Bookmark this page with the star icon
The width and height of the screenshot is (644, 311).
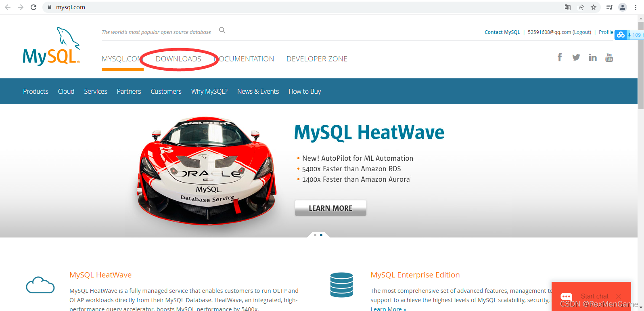[x=594, y=7]
